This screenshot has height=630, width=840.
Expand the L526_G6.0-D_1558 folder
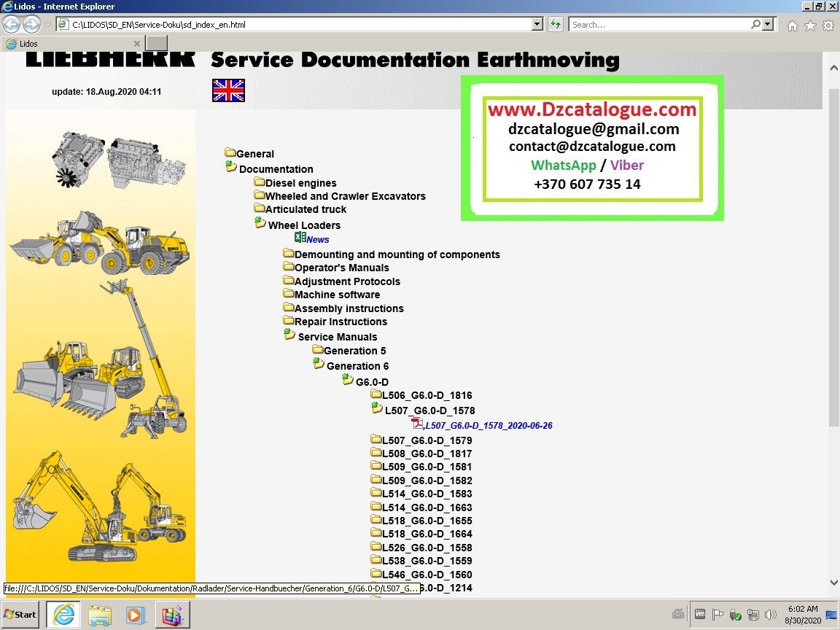coord(427,548)
